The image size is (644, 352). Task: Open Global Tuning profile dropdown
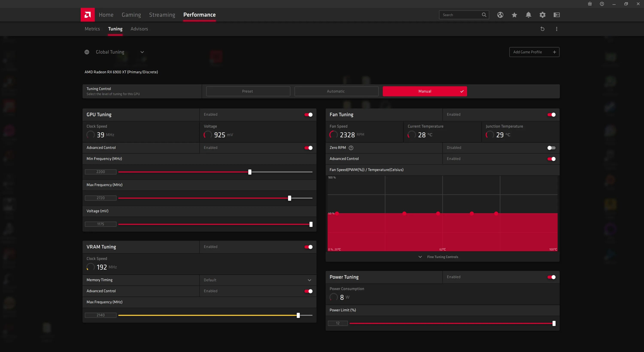pyautogui.click(x=142, y=51)
